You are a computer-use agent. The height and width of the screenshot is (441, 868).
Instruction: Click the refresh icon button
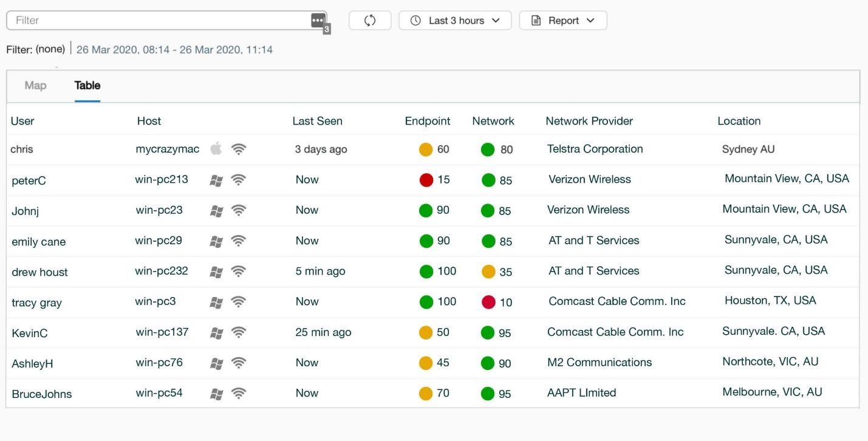[x=369, y=21]
